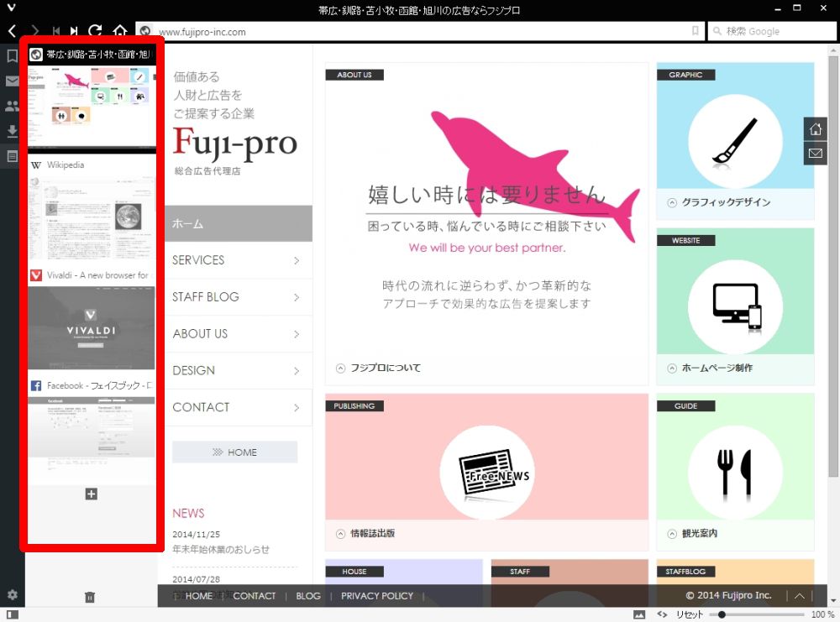Open the closed tabs trash bin
This screenshot has width=840, height=622.
90,597
